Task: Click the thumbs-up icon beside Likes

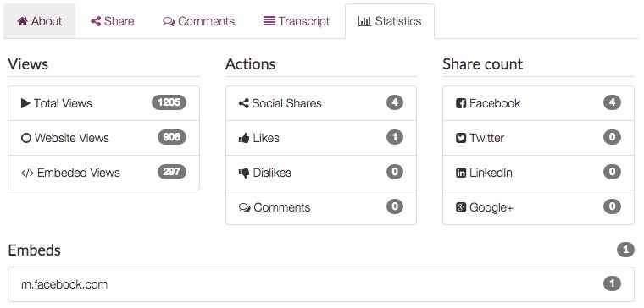Action: 244,139
